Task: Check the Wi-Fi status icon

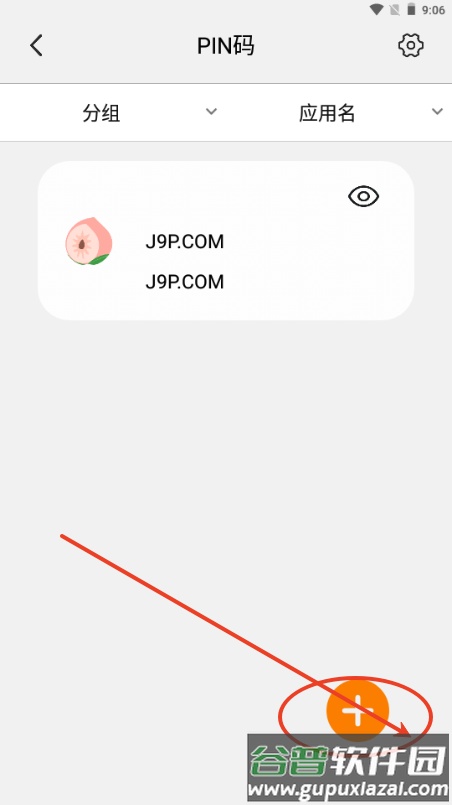Action: pos(376,9)
